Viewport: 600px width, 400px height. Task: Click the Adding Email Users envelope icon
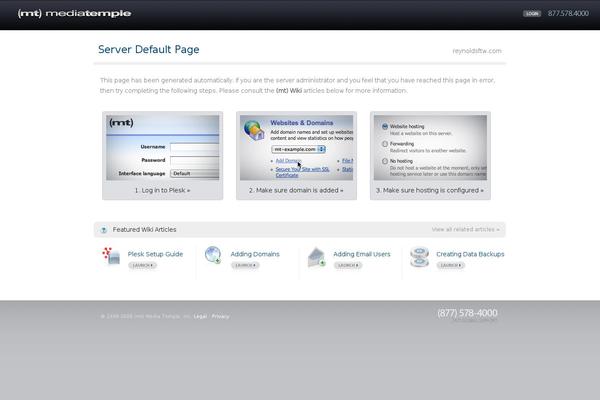pos(316,257)
